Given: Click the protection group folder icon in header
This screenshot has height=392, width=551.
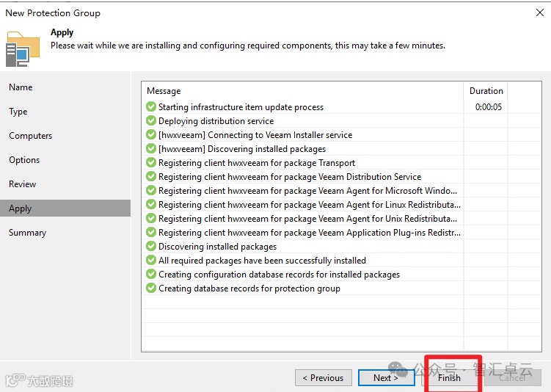Looking at the screenshot, I should pyautogui.click(x=23, y=49).
